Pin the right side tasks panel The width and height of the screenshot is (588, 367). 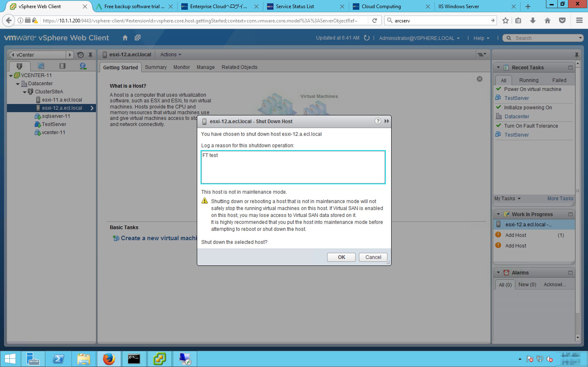(576, 55)
